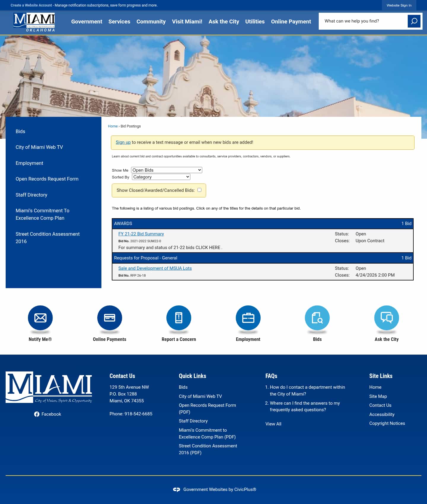Open the FY 21-22 Bid Summary link

tap(141, 234)
